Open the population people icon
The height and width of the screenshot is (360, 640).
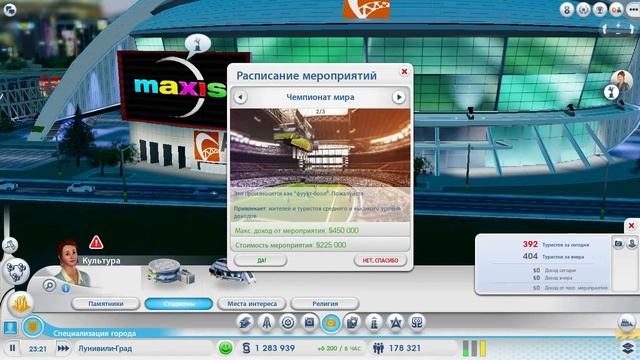[x=378, y=348]
